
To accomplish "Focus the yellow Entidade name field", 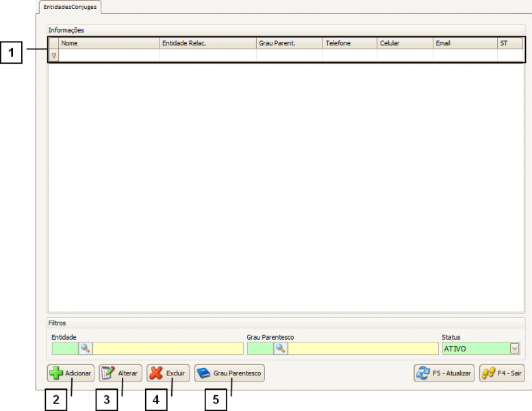I will 168,349.
